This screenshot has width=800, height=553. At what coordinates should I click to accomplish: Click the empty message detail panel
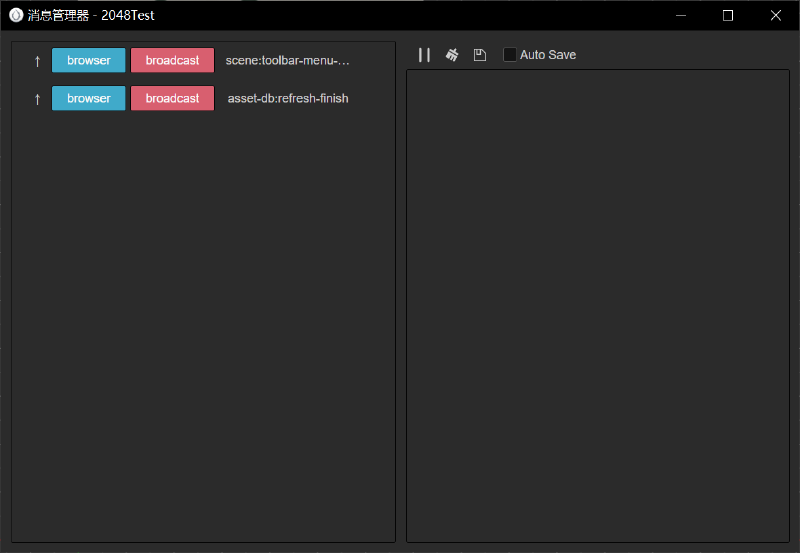[x=597, y=306]
